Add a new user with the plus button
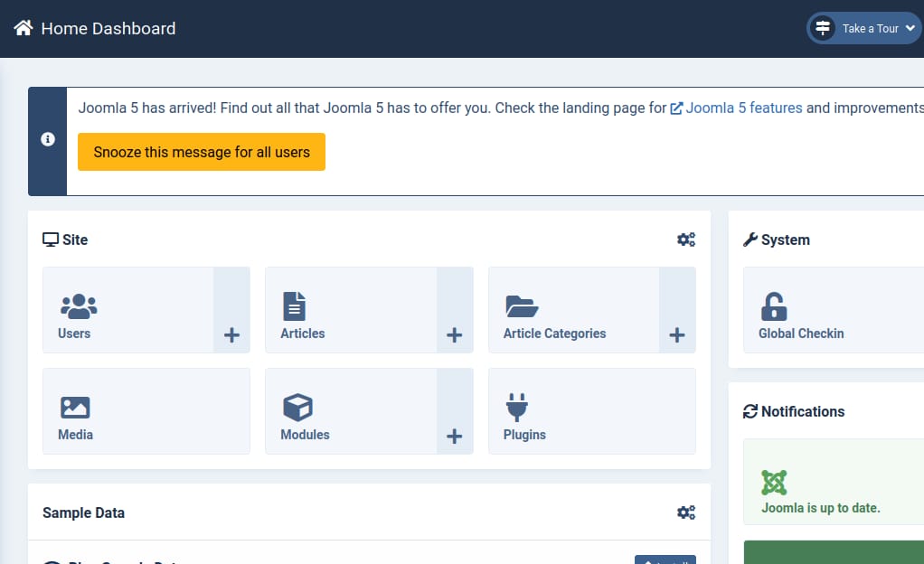Screen dimensions: 924x564 tap(231, 334)
